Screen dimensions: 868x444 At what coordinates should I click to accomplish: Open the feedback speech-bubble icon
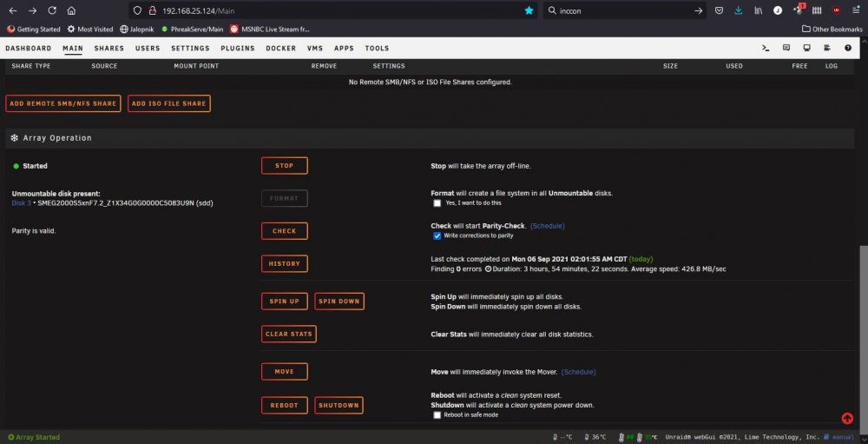(786, 49)
